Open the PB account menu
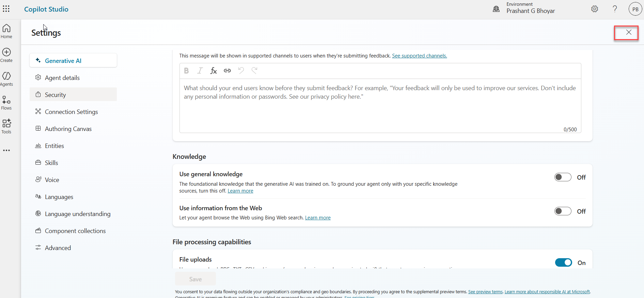 coord(635,9)
